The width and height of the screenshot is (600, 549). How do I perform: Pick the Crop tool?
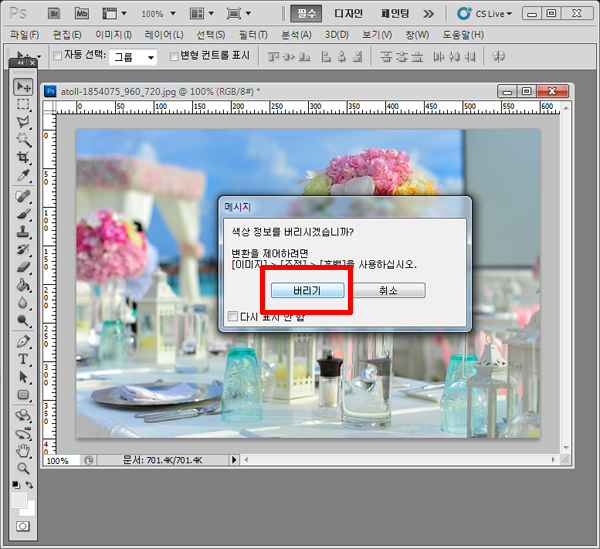(x=23, y=158)
